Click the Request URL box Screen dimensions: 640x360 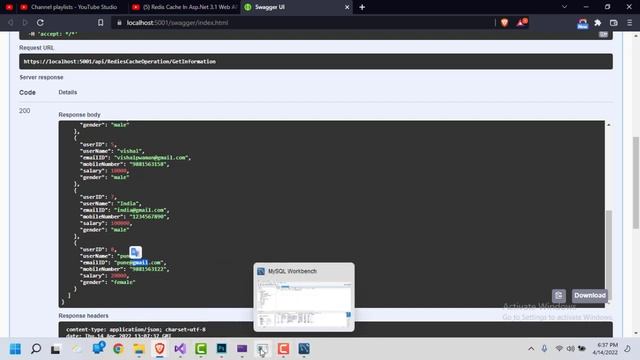[316, 62]
